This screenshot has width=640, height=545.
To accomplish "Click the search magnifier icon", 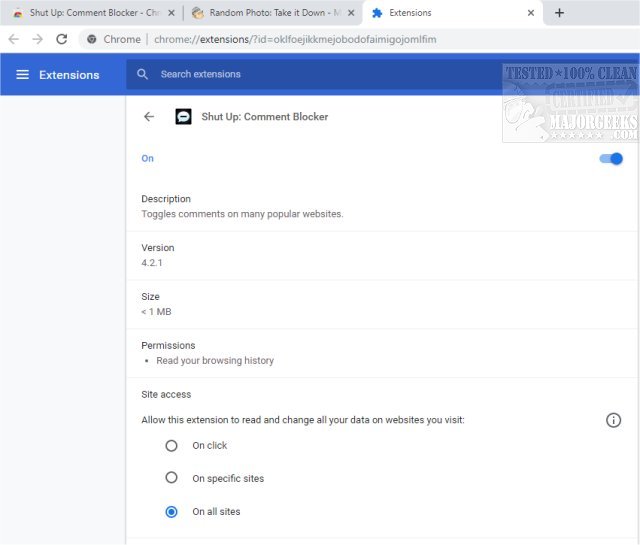I will [142, 74].
